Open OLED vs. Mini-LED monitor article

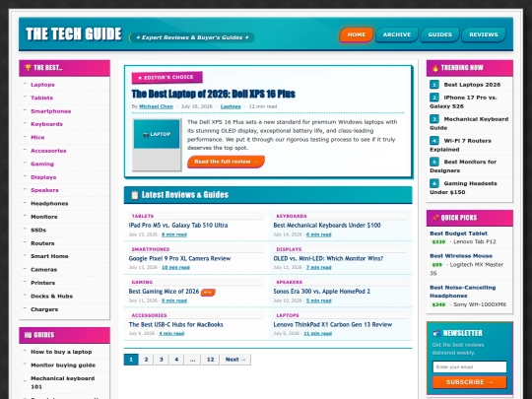328,258
